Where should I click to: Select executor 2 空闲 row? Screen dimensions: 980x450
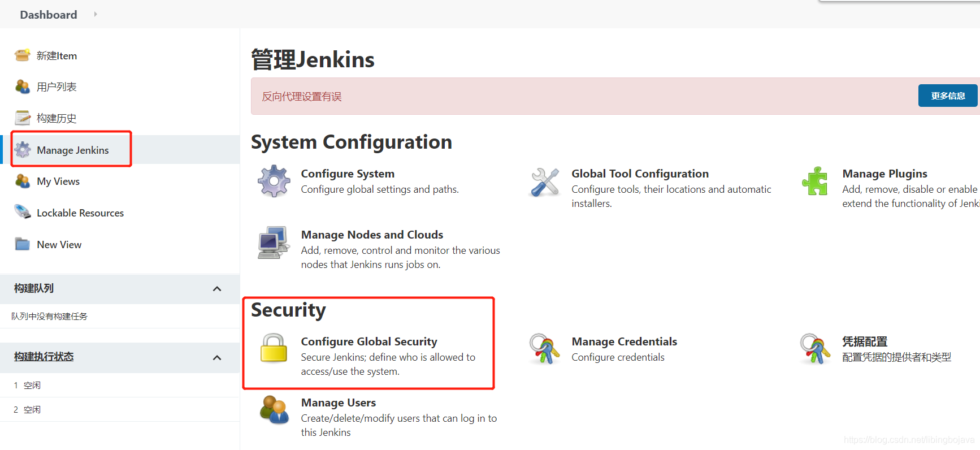pyautogui.click(x=120, y=409)
